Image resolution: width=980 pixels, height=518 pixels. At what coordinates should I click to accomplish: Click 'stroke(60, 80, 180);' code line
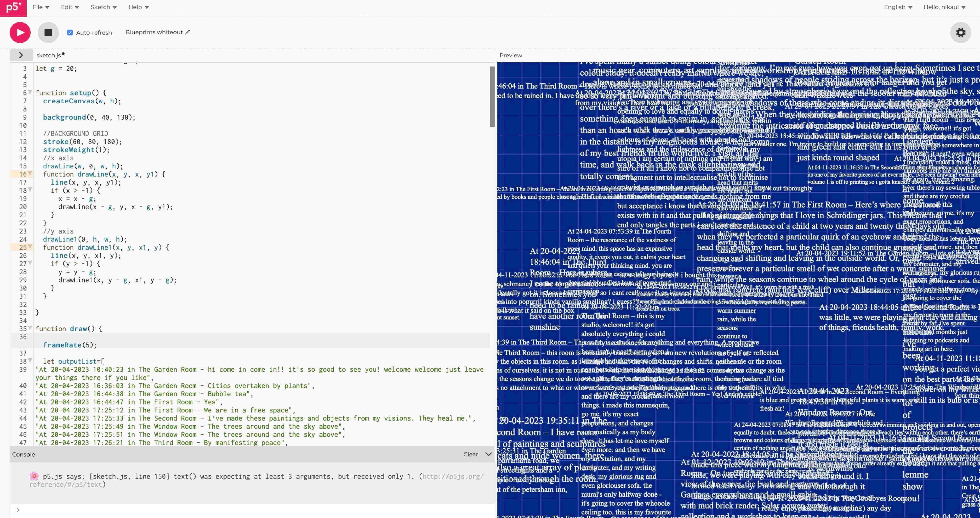click(x=83, y=142)
